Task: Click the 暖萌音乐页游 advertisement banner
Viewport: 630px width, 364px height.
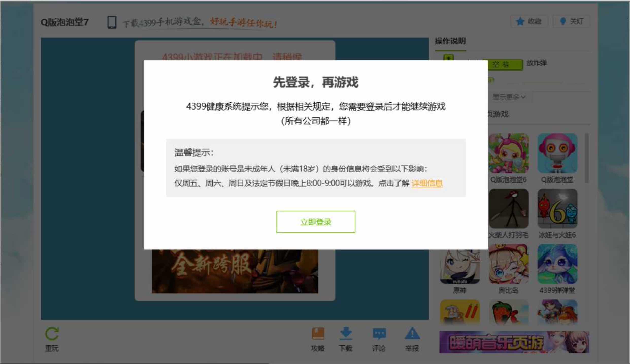Action: tap(514, 342)
